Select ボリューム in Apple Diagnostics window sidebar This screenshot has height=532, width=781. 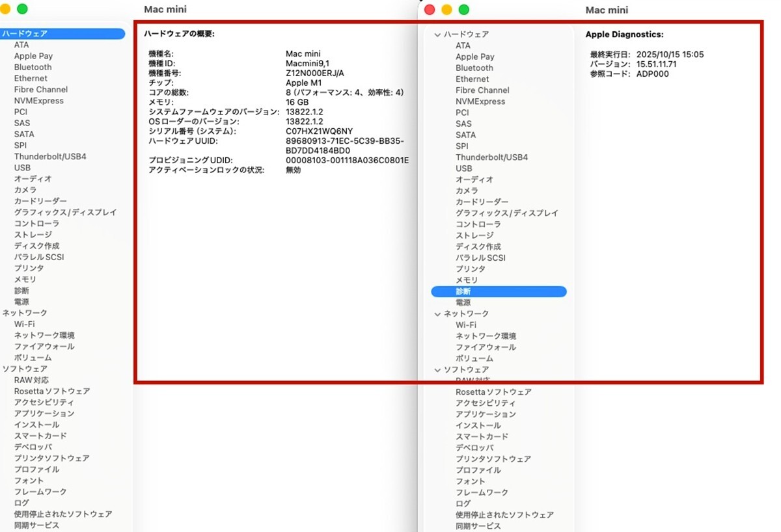pyautogui.click(x=474, y=358)
